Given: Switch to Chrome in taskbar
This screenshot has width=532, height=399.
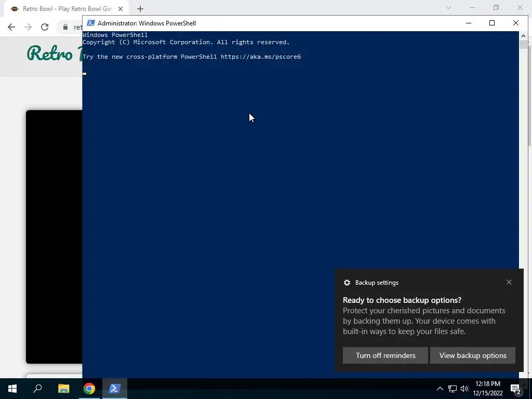Looking at the screenshot, I should click(x=89, y=389).
